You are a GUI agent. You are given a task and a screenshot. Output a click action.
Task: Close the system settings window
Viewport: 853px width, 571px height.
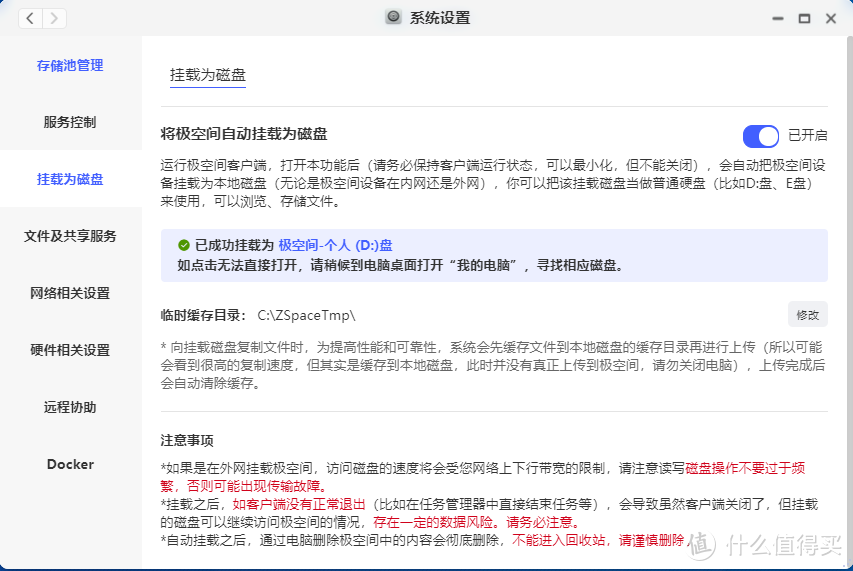point(830,18)
